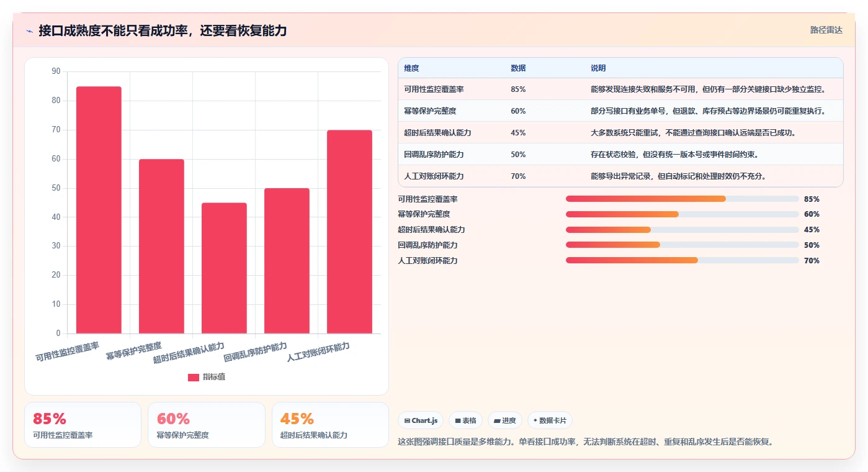This screenshot has height=472, width=868.
Task: Open the 60% 幂等保护完整度 stat card
Action: 207,425
